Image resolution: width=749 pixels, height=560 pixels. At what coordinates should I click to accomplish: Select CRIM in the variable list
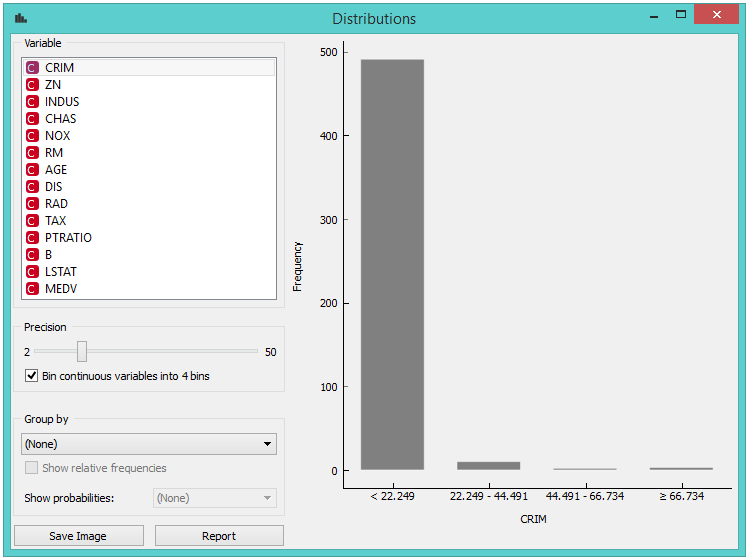pyautogui.click(x=60, y=68)
